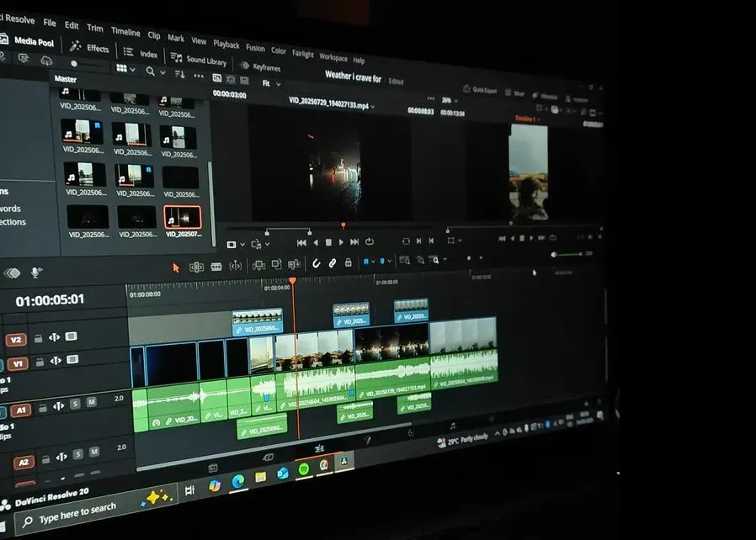Solo the A1 audio track
Viewport: 756px width, 540px height.
75,404
